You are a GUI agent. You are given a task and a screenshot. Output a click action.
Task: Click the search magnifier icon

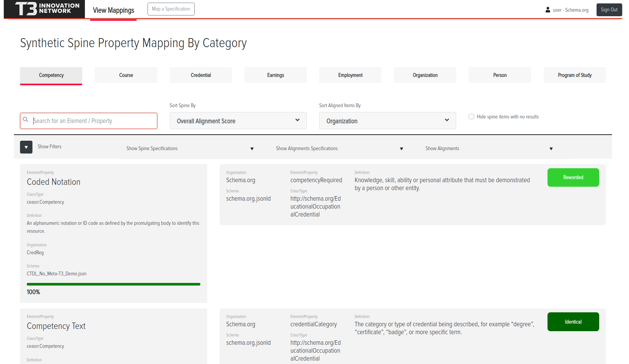[26, 120]
